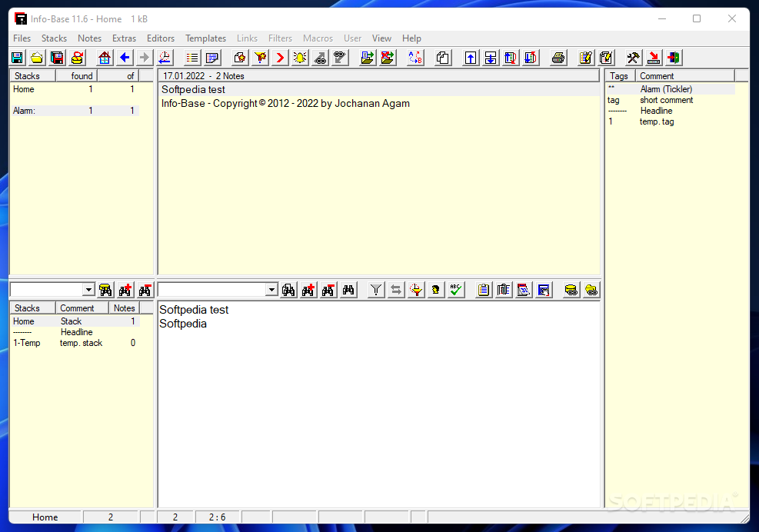Select the '1-Temp' stack row
Image resolution: width=759 pixels, height=532 pixels.
click(x=75, y=343)
